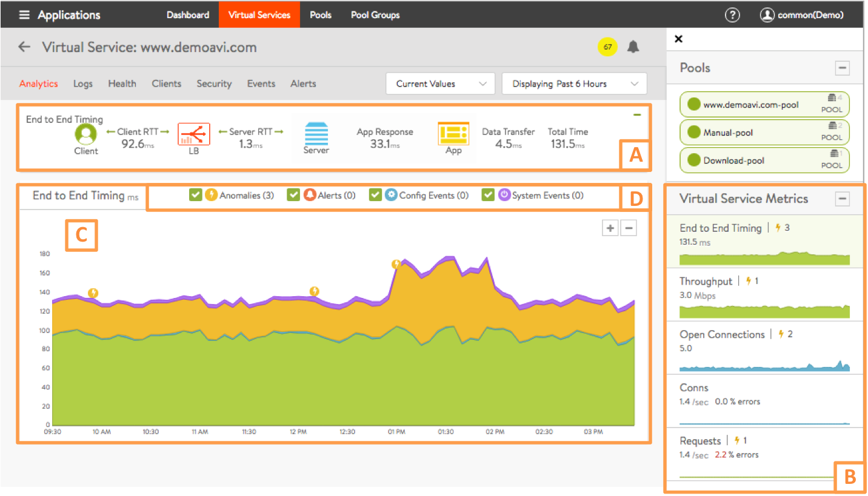
Task: Collapse the Pools panel section
Action: (x=842, y=68)
